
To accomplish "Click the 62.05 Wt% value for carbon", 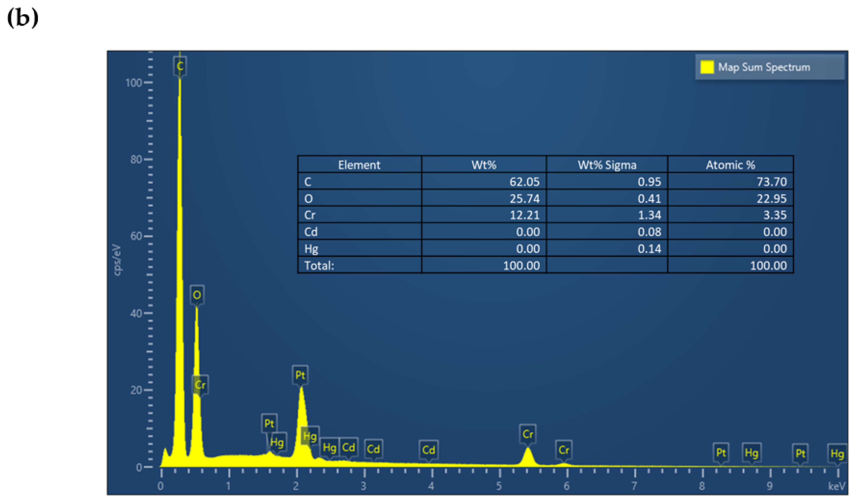I will [x=524, y=182].
